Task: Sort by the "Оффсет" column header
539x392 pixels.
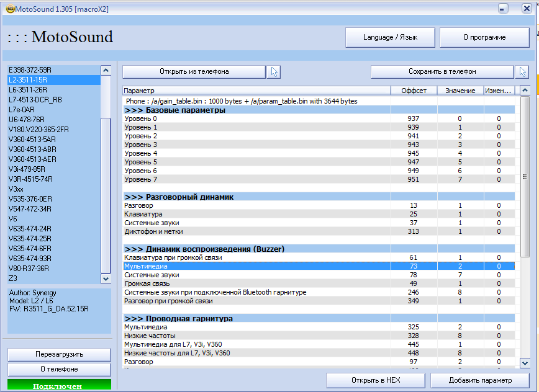Action: (414, 91)
